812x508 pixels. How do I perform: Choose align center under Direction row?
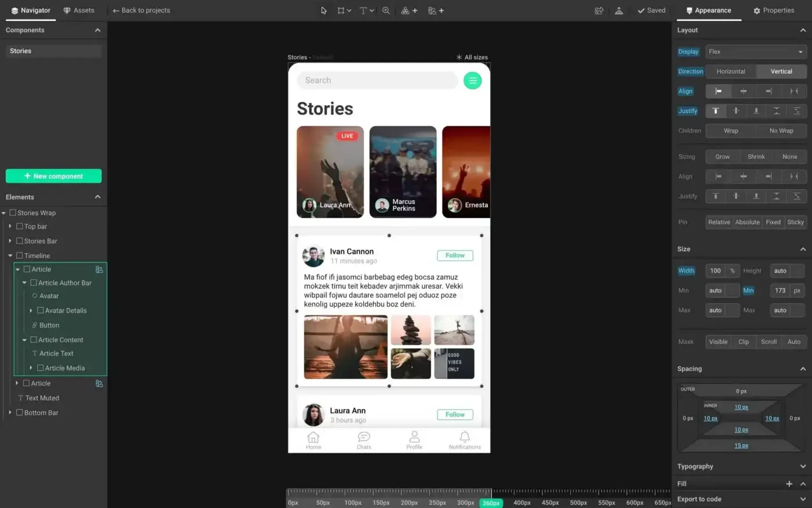(x=744, y=91)
